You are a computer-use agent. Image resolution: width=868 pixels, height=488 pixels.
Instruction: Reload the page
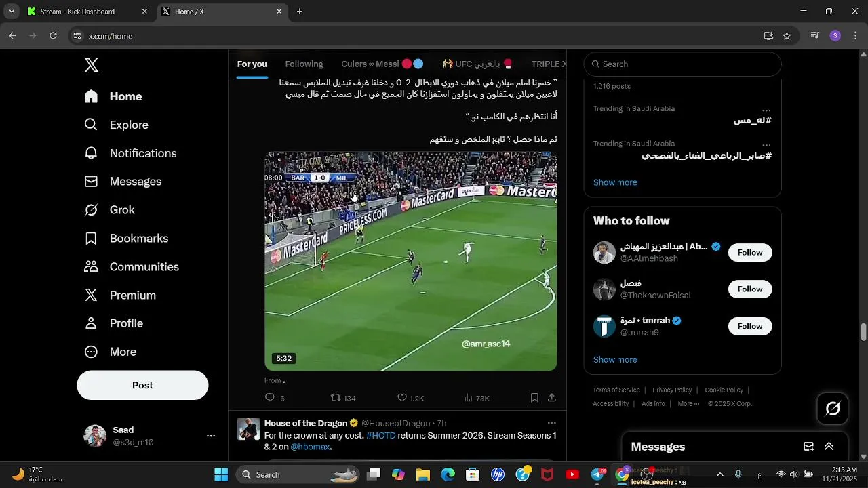[53, 36]
